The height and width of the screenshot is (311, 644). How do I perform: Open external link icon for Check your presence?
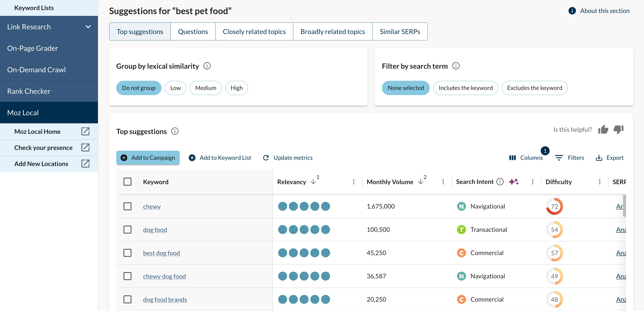point(85,147)
